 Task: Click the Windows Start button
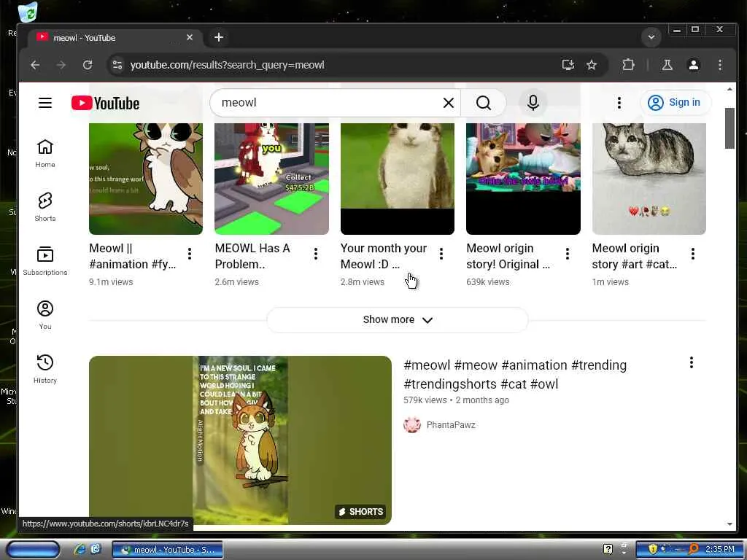pos(33,550)
